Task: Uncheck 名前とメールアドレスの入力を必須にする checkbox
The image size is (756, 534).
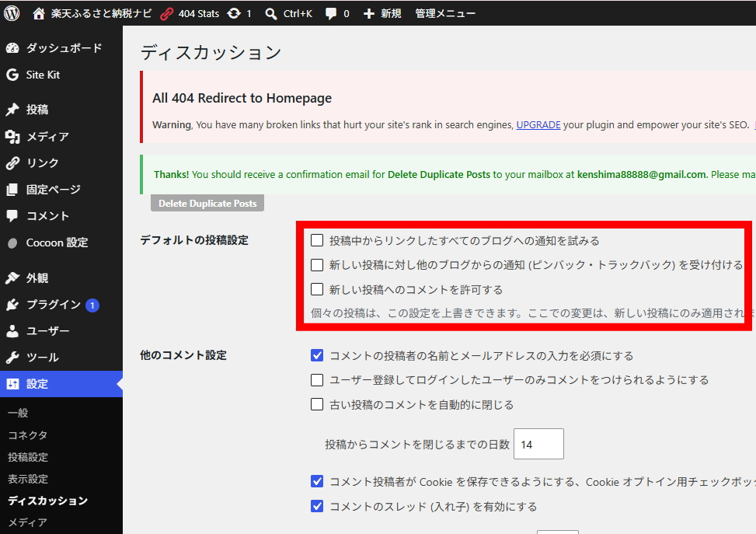Action: click(317, 355)
